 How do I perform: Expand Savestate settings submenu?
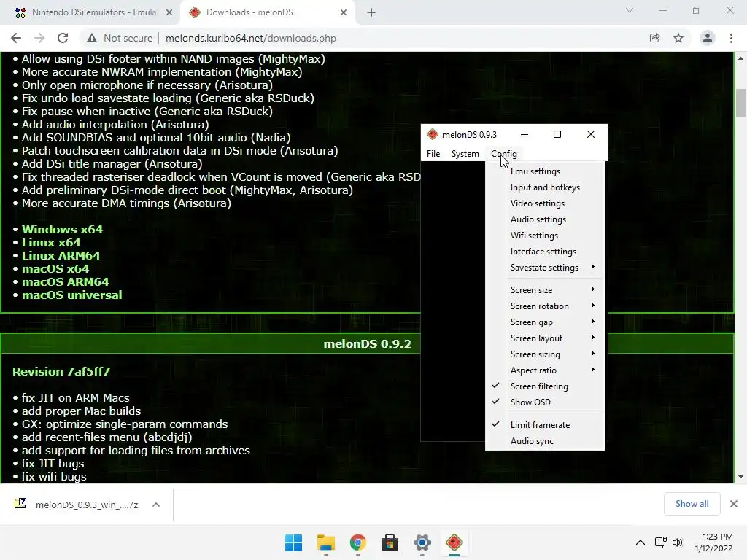click(545, 268)
